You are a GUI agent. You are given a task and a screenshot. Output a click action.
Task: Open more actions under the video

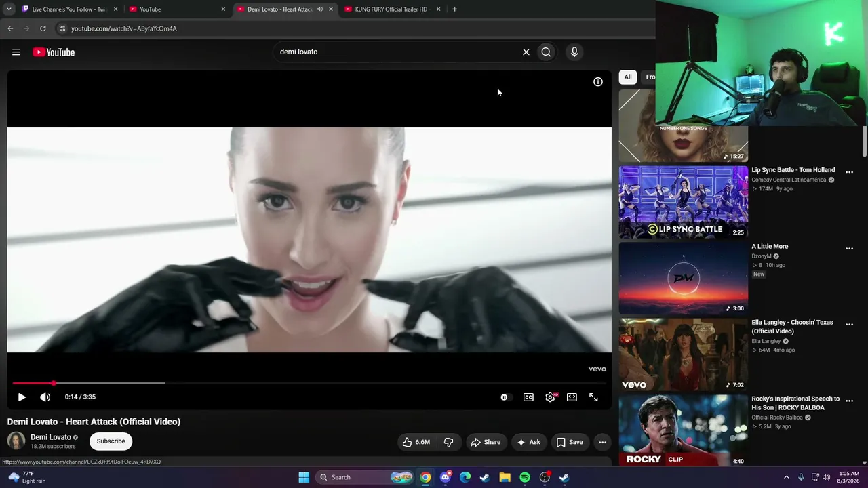(602, 442)
